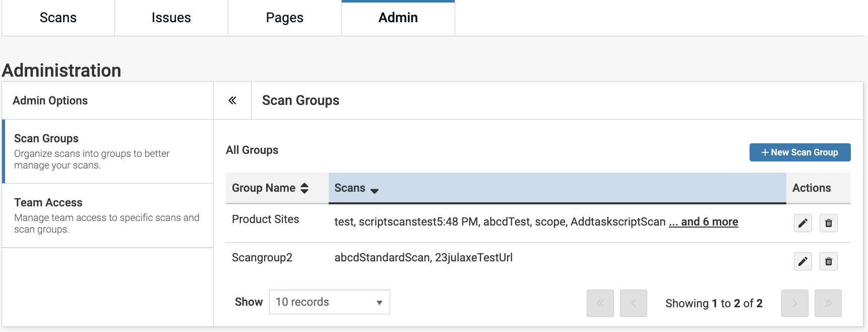The image size is (868, 332).
Task: Expand the "and 6 more" scans link
Action: [x=704, y=222]
